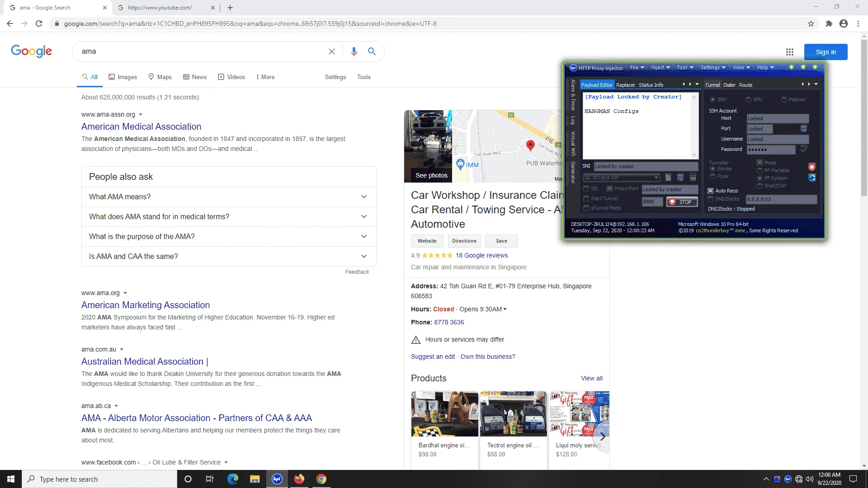Screen dimensions: 868x488
Task: Expand the Hours dropdown beside Opens 9:30AM
Action: 505,310
